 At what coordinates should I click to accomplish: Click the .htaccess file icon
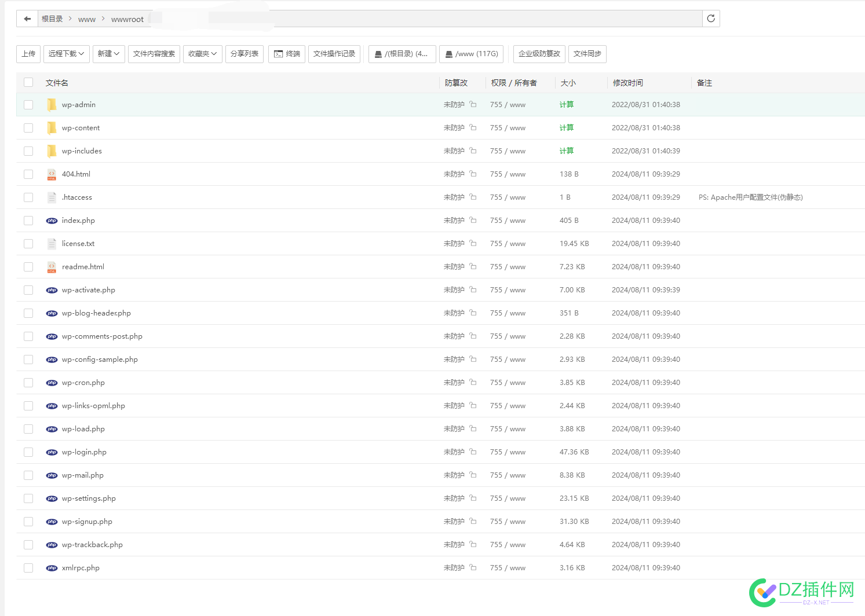click(x=52, y=197)
